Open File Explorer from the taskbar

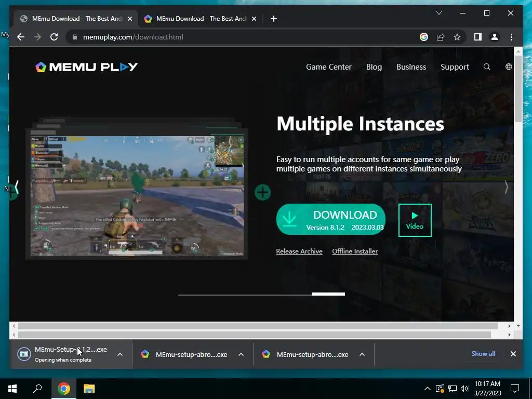(89, 389)
